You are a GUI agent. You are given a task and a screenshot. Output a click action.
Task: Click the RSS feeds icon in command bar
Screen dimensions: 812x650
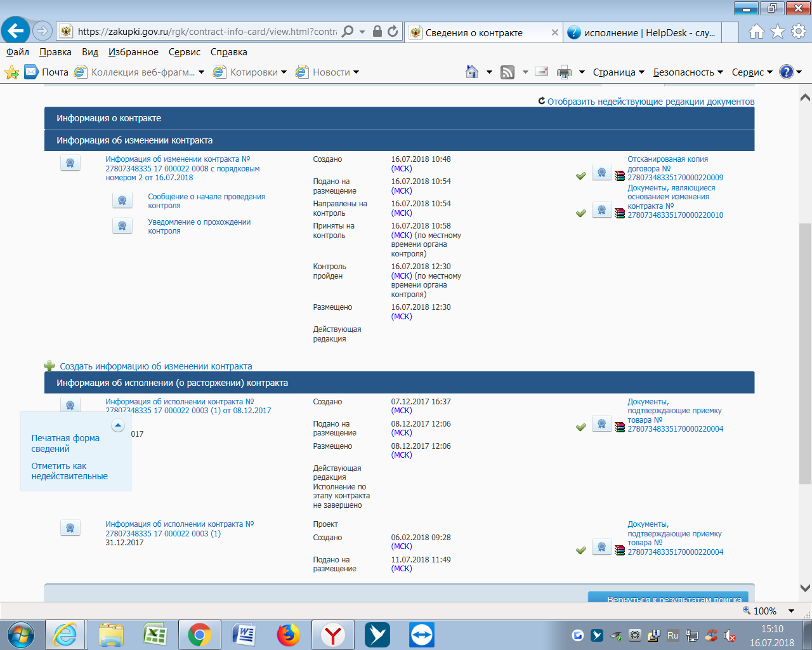507,72
